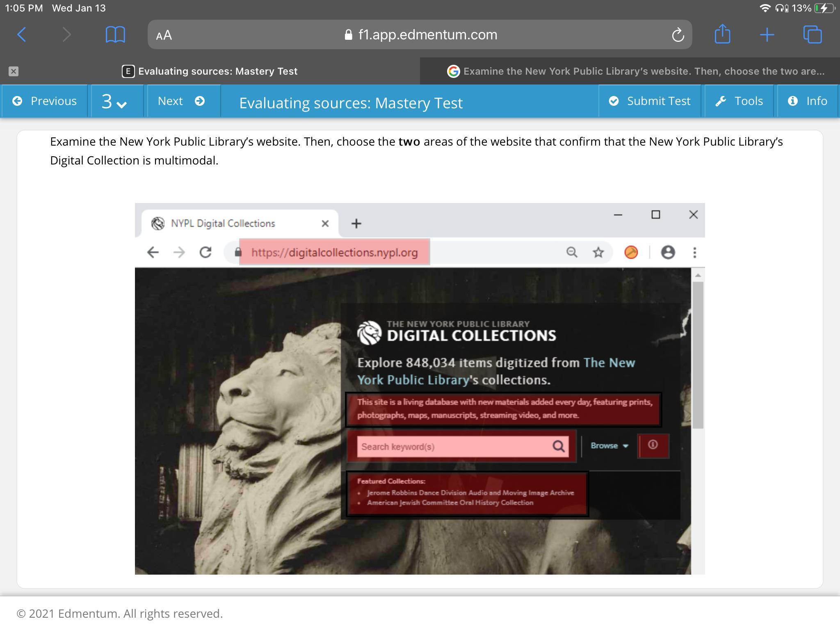The image size is (840, 630).
Task: Tap the AA reader text-size button
Action: [x=164, y=35]
